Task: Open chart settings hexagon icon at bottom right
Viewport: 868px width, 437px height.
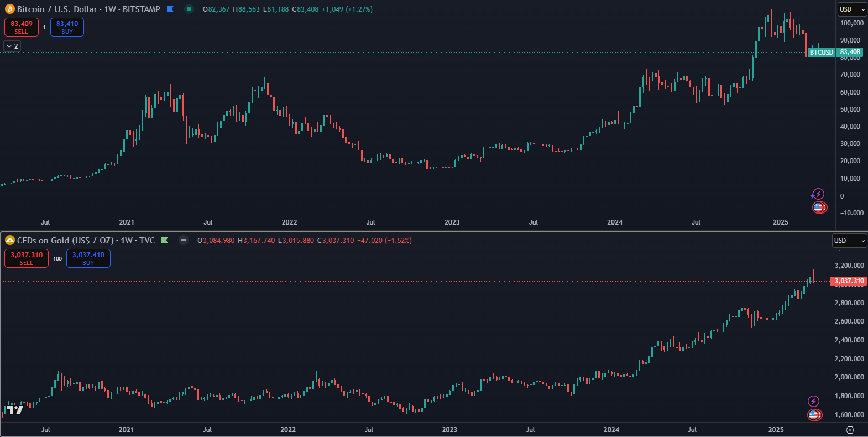Action: coord(850,430)
